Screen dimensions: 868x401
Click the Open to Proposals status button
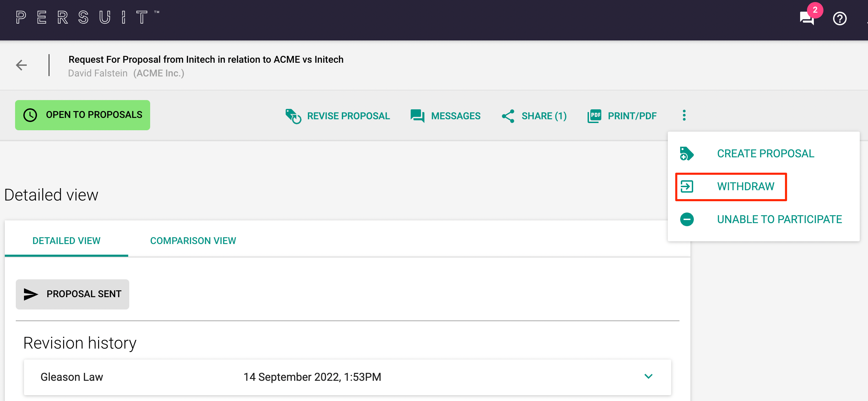(83, 115)
